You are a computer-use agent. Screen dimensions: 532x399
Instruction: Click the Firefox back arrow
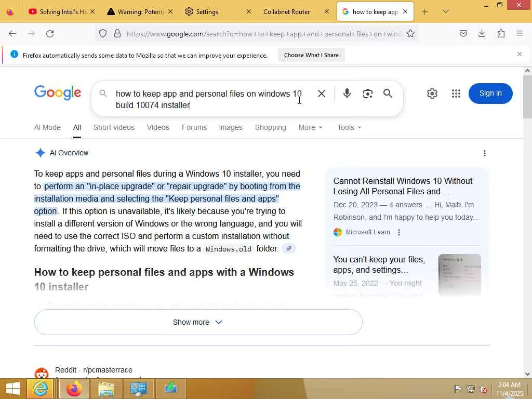[12, 34]
